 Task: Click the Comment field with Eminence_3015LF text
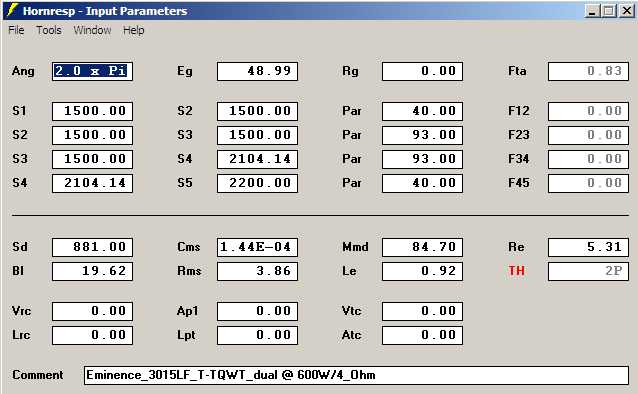pyautogui.click(x=356, y=375)
